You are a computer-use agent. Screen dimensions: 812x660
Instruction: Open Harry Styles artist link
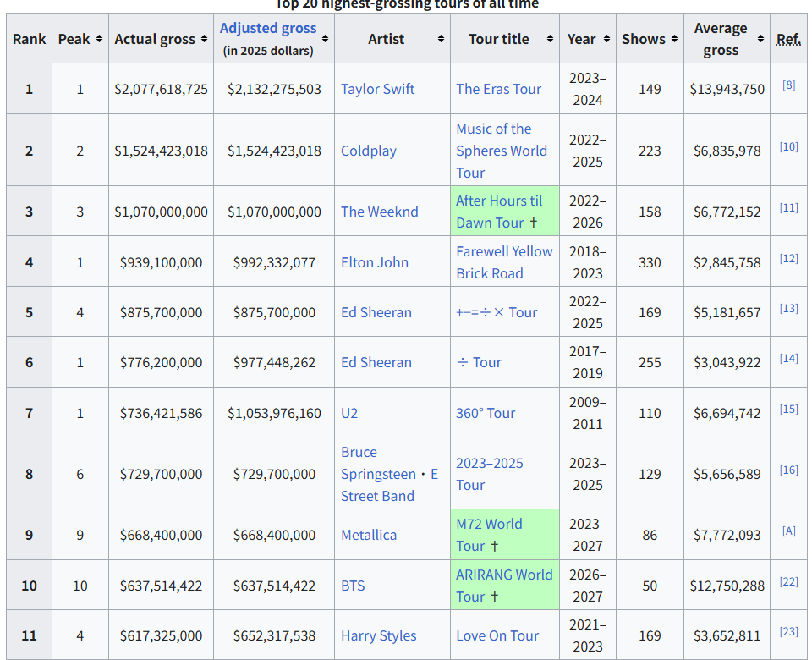tap(379, 635)
